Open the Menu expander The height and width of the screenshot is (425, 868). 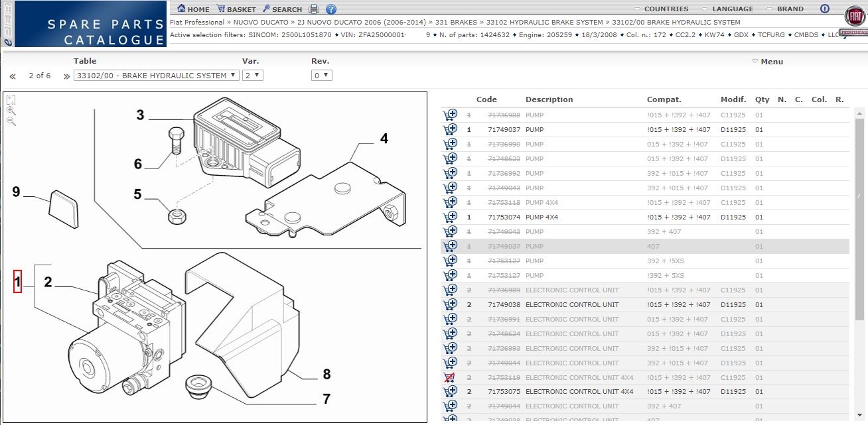coord(767,62)
